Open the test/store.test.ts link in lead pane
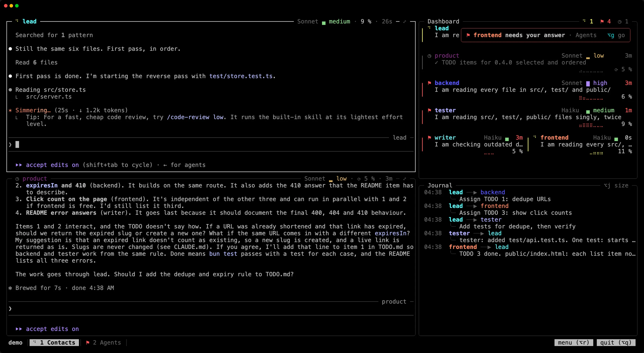644x353 pixels. point(241,76)
